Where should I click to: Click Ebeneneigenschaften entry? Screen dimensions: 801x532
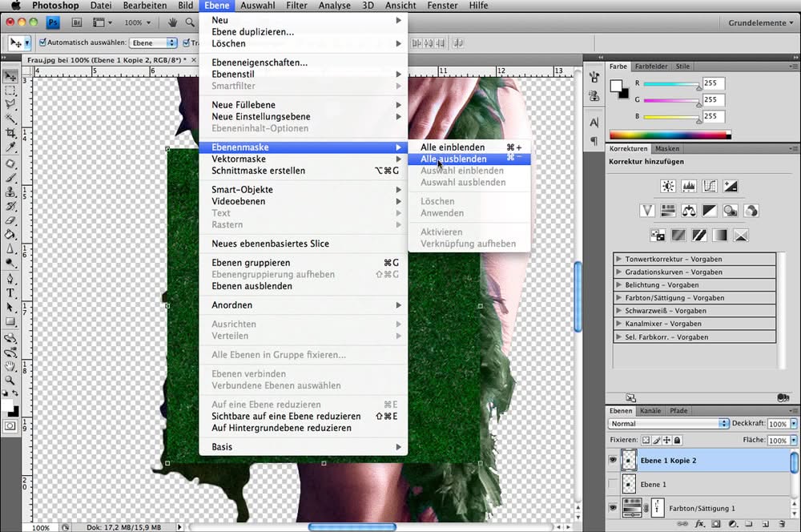click(303, 62)
